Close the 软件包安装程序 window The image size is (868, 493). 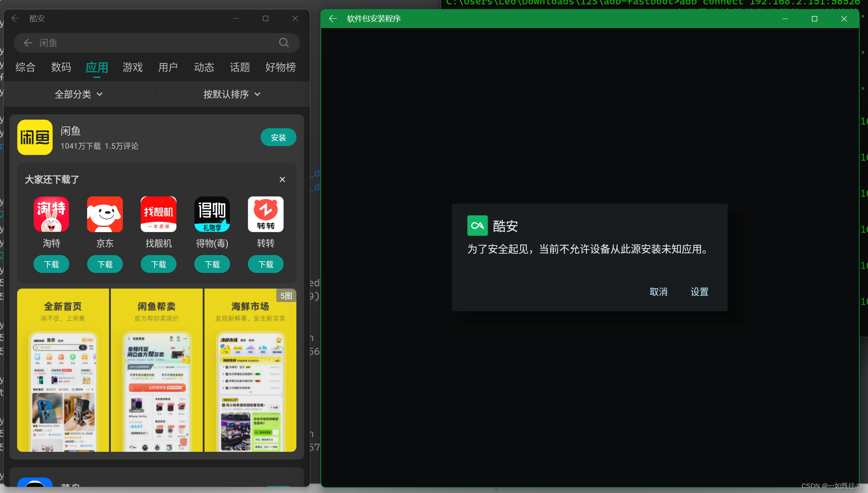point(844,19)
